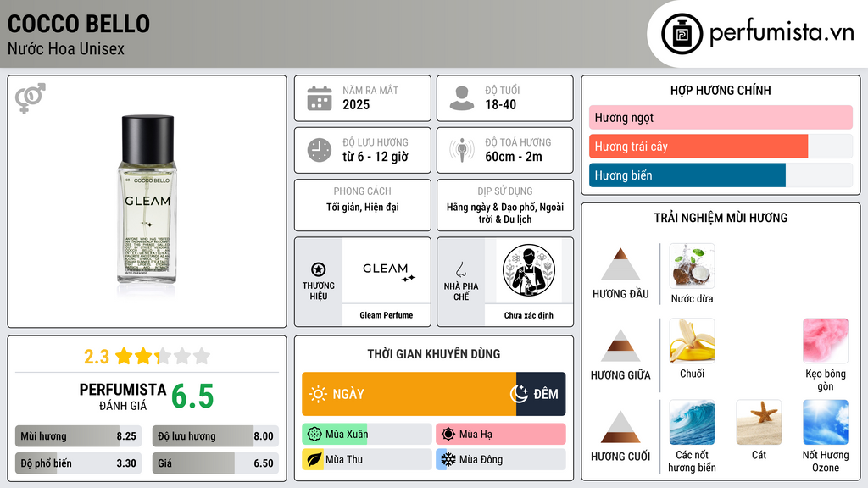Open the Nước dừa coconut note image
The height and width of the screenshot is (488, 868).
tap(692, 266)
